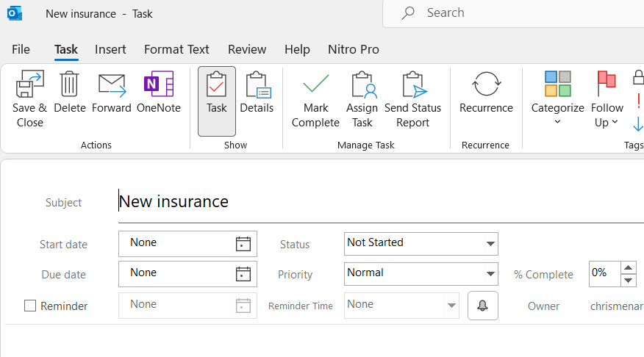Click the Owner name chrismenar
Screen dimensions: 644x357
[617, 306]
